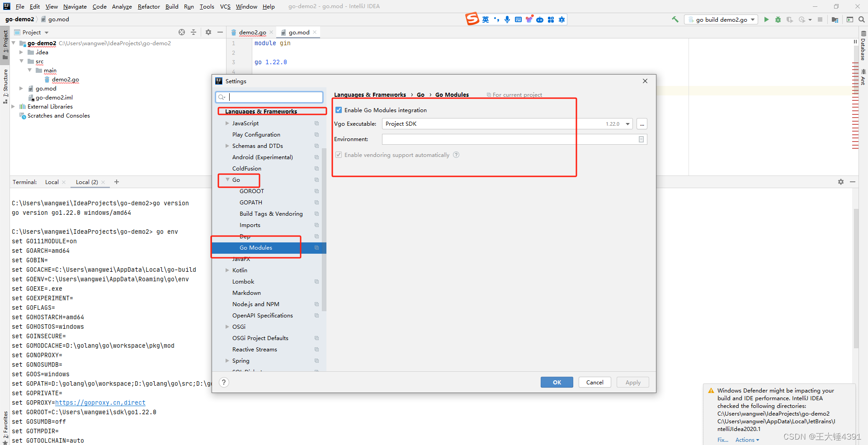Open Actions dropdown in Defender notification
The image size is (868, 445).
click(x=747, y=440)
